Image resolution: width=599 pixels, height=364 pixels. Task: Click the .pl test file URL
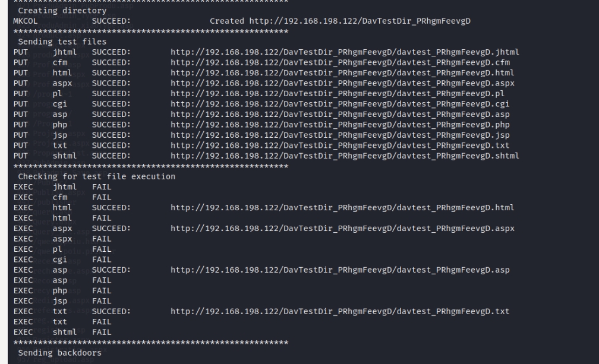click(338, 93)
